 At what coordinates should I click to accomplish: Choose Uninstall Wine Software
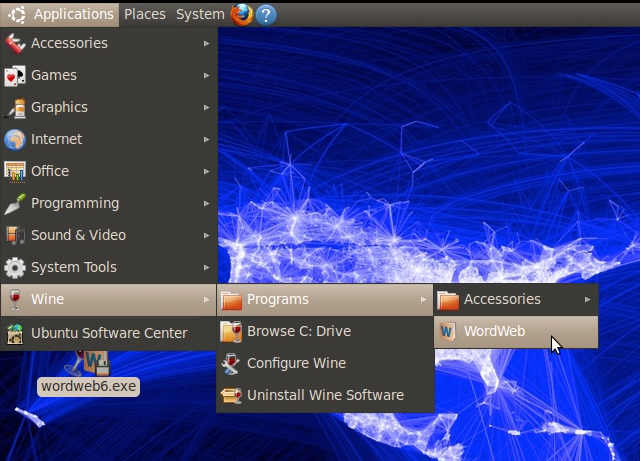[x=325, y=395]
